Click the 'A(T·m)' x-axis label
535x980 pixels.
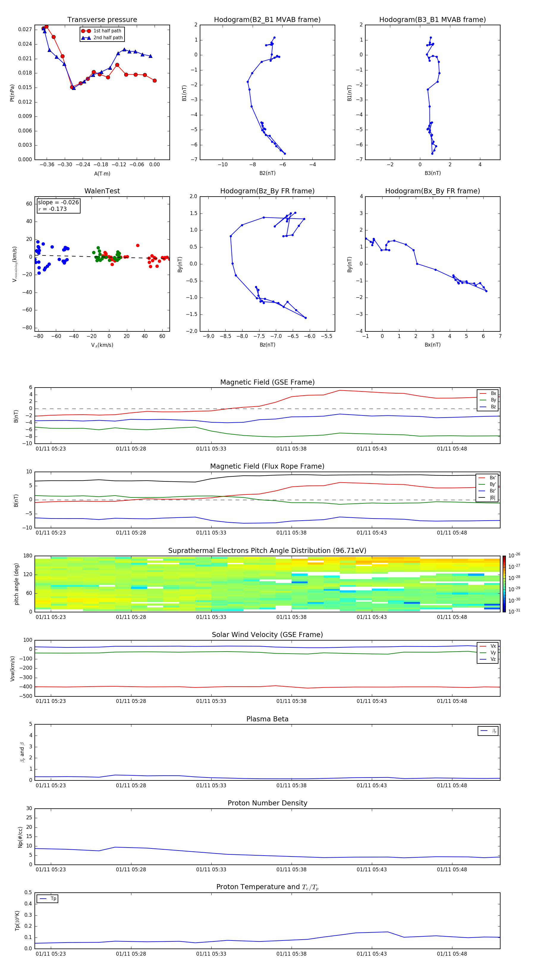[102, 174]
